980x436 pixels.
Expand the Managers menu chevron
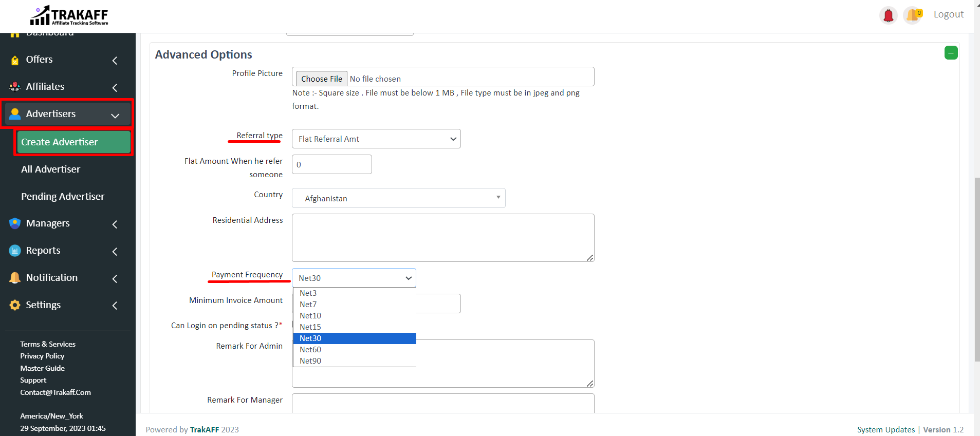coord(115,224)
